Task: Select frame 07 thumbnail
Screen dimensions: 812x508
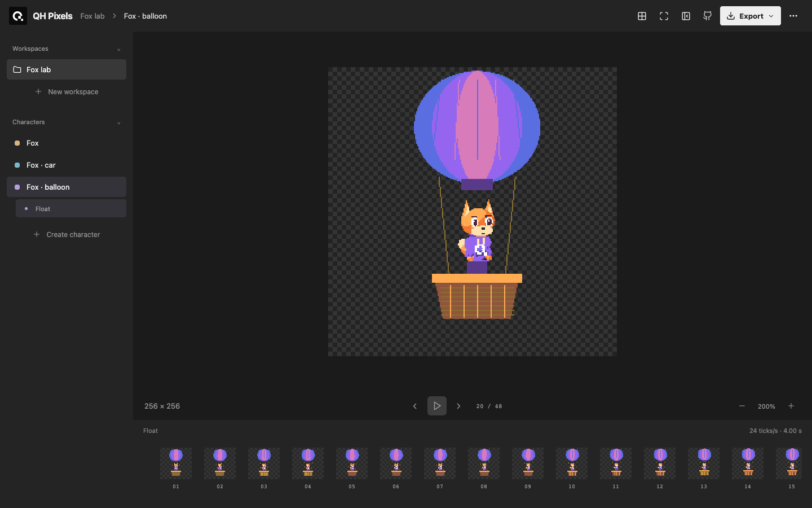Action: [x=440, y=463]
